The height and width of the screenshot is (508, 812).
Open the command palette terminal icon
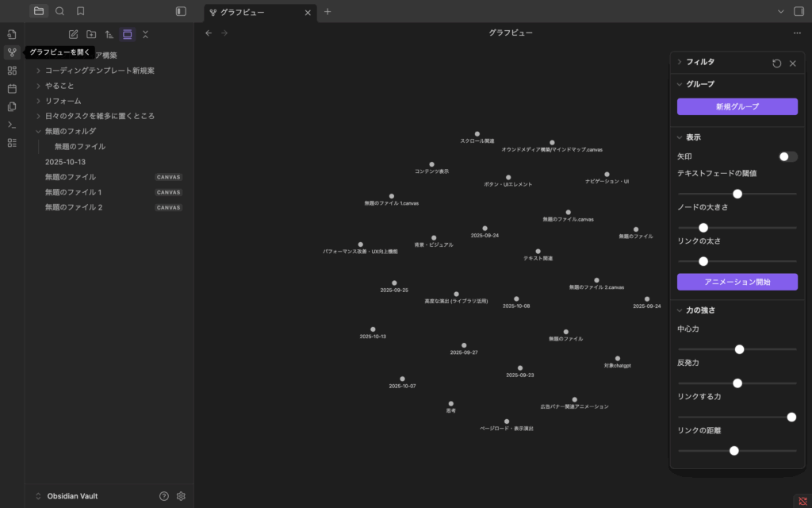tap(12, 125)
